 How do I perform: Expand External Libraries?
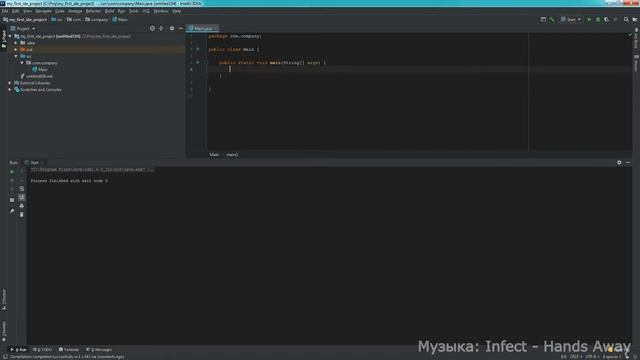tap(10, 83)
